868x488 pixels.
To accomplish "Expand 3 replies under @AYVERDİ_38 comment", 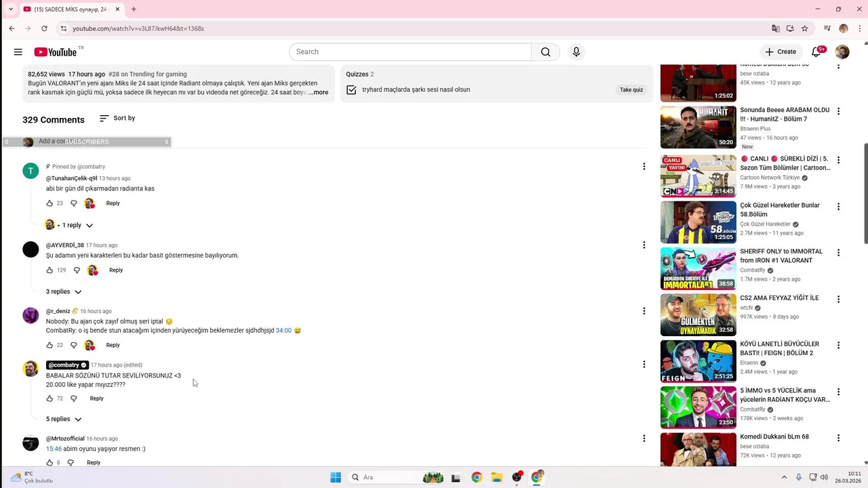I will tap(64, 291).
